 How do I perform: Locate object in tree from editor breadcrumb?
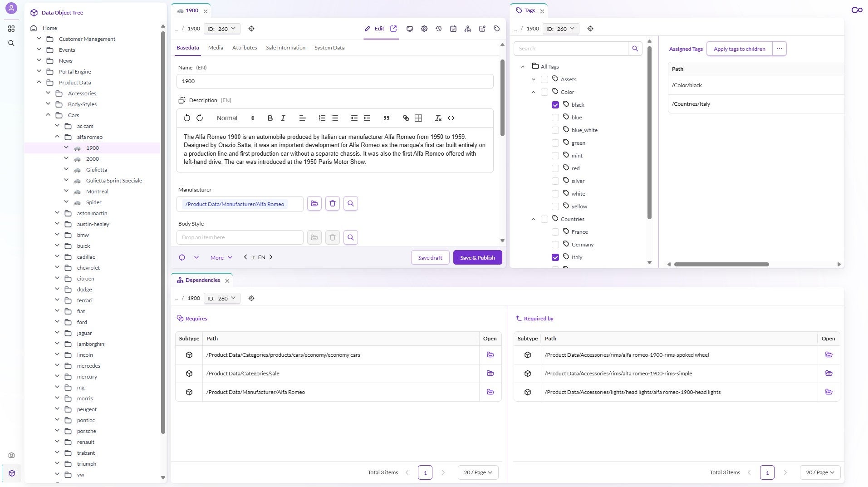[x=251, y=29]
